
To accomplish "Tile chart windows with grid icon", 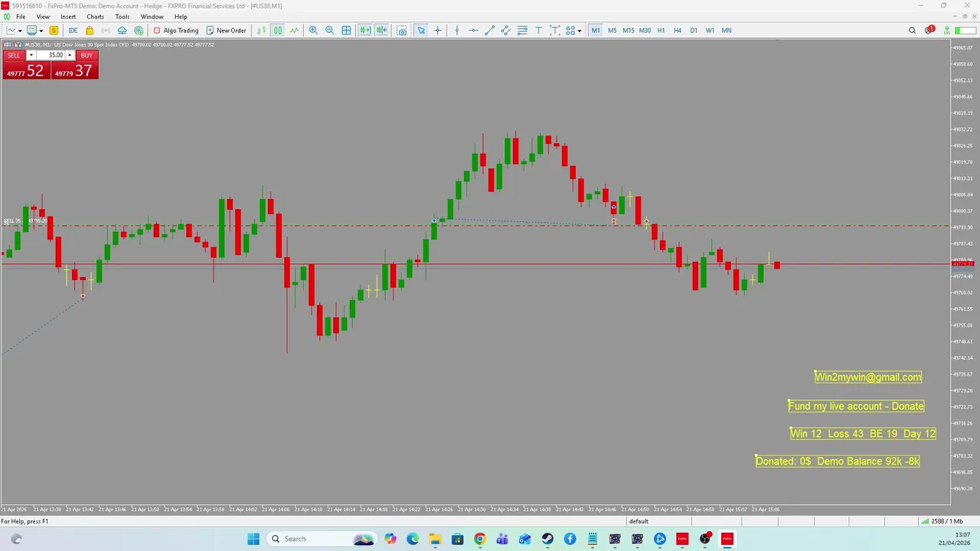I will (x=347, y=31).
